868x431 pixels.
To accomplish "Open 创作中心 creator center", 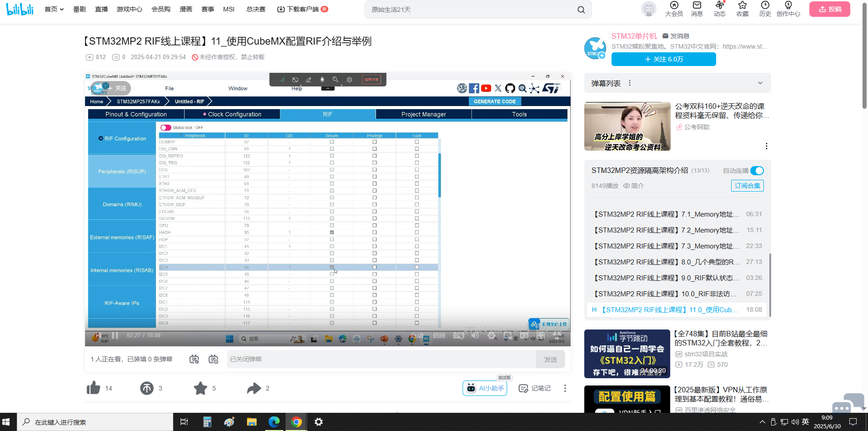I will 788,9.
